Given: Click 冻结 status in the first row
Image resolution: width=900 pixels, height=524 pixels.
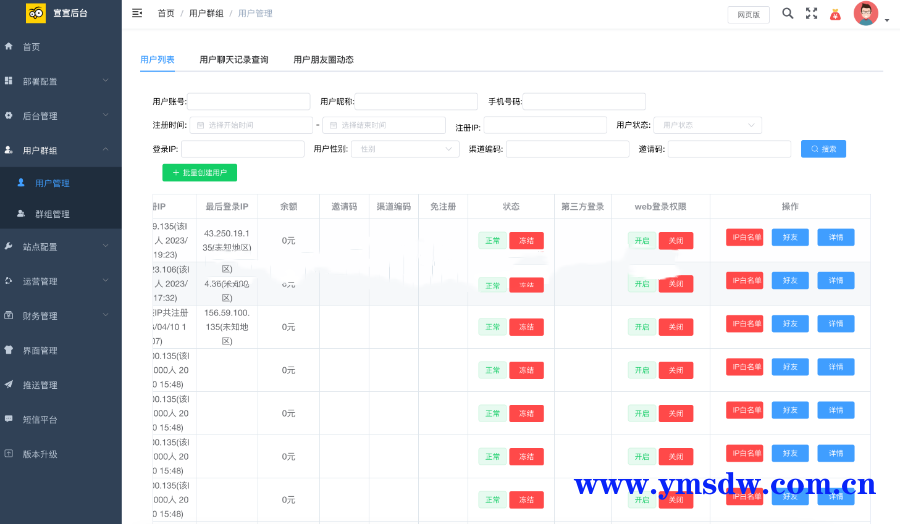Looking at the screenshot, I should [526, 241].
